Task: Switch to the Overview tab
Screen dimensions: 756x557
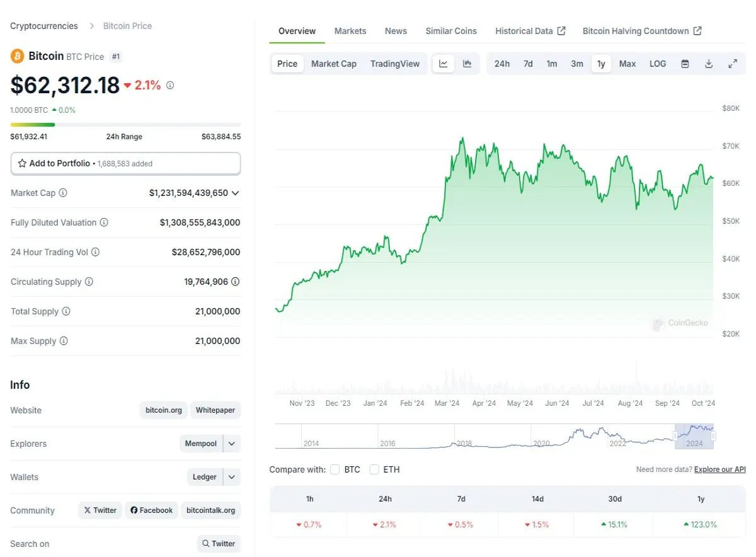Action: click(x=297, y=31)
